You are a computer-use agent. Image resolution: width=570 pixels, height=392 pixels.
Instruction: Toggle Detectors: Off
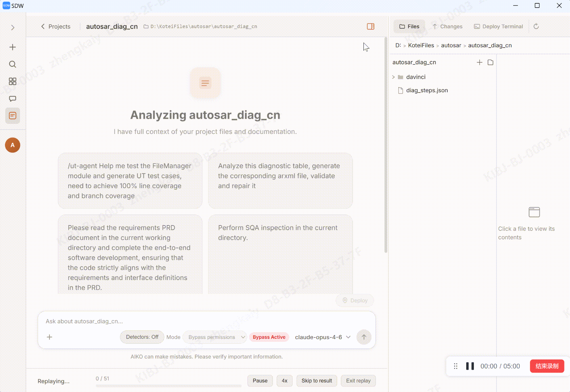click(142, 337)
